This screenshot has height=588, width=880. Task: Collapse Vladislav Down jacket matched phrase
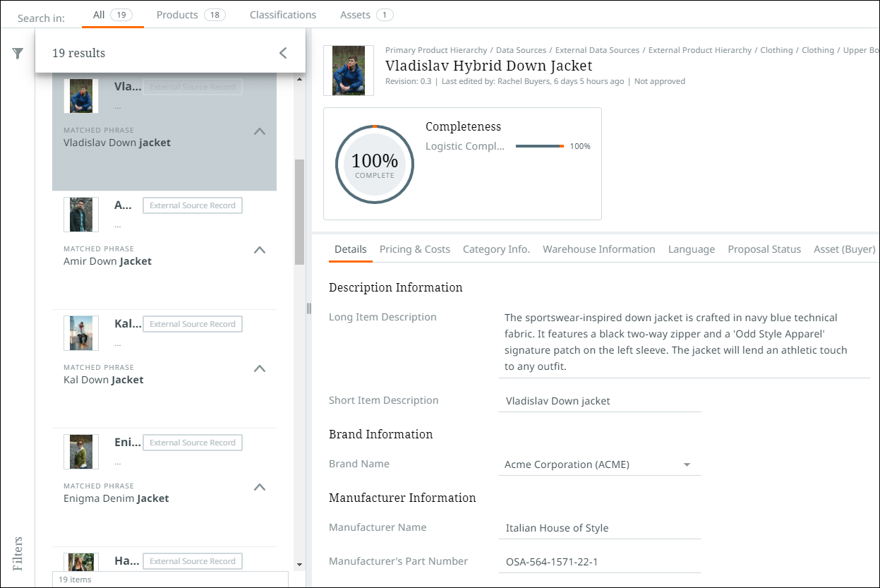260,131
